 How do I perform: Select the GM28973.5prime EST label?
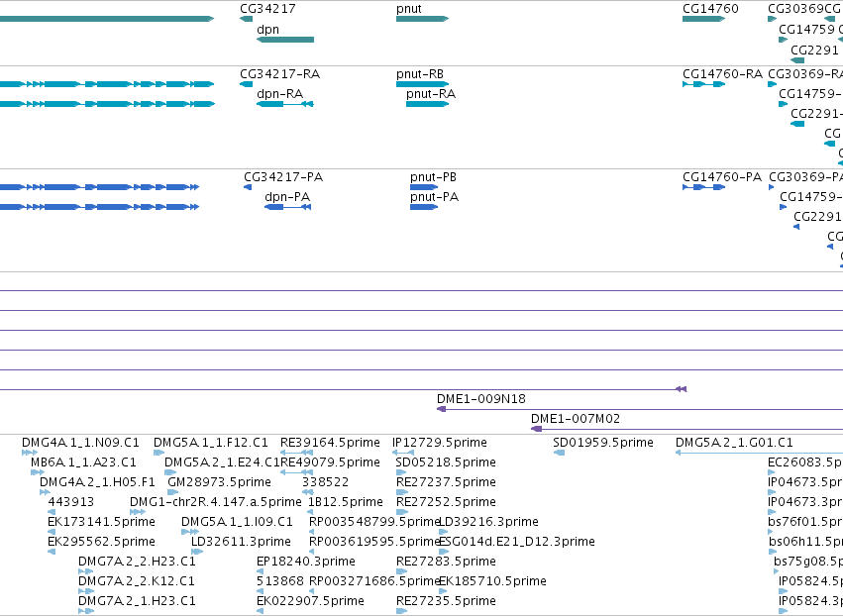219,482
